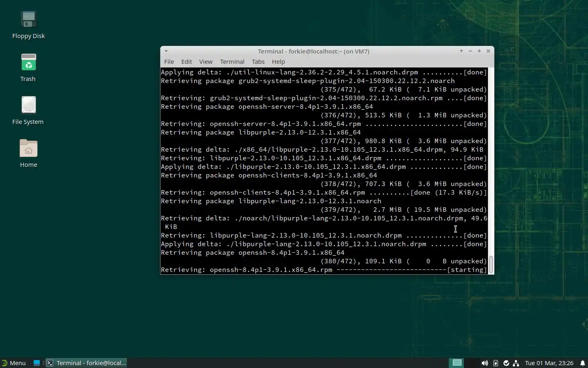
Task: Open the notifications bell icon
Action: click(x=583, y=363)
